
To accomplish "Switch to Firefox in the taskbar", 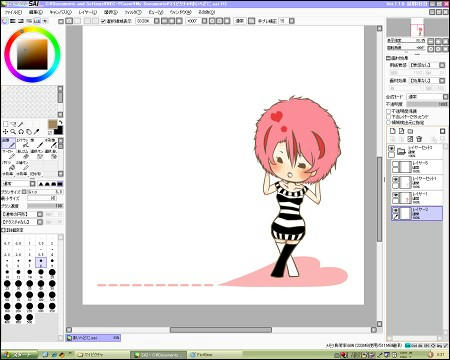I will tap(214, 355).
